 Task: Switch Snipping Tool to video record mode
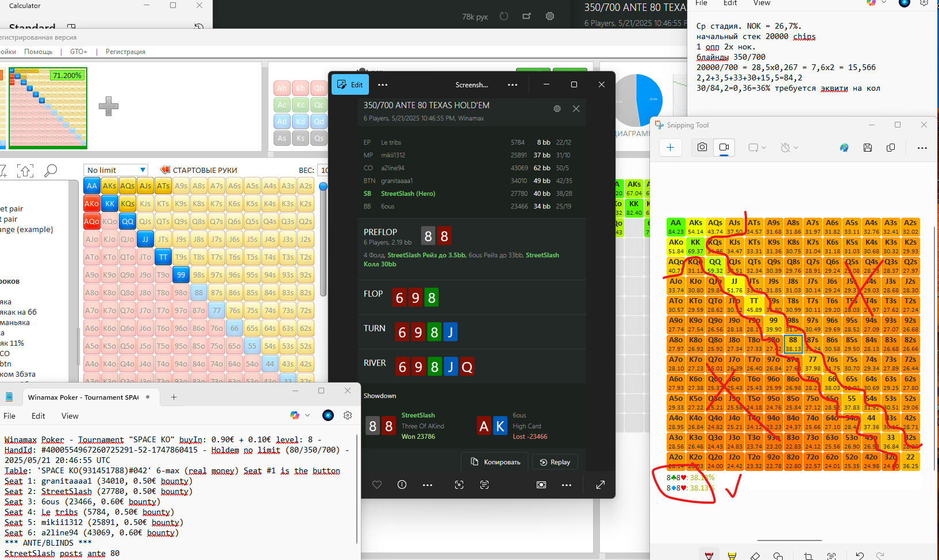tap(724, 148)
